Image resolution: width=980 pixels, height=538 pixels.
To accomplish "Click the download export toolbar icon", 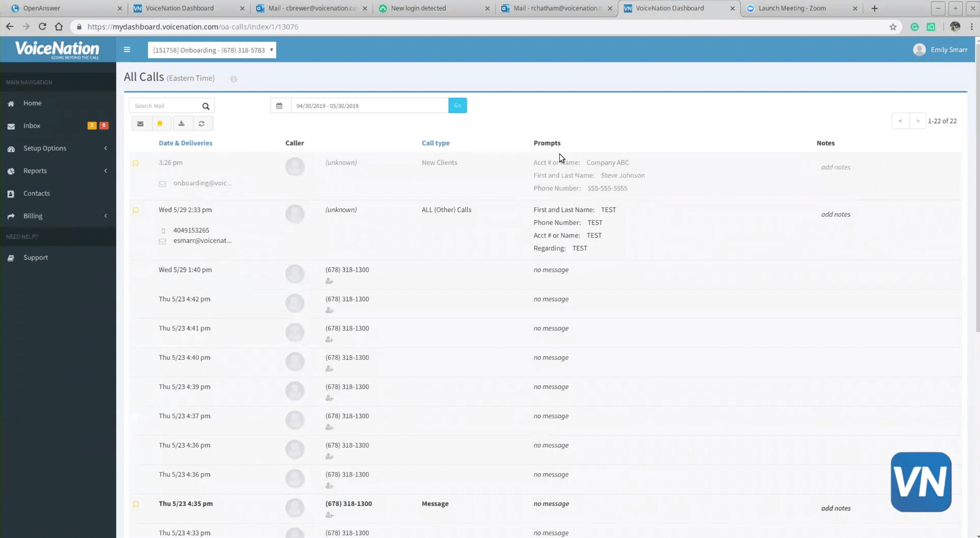I will click(181, 123).
